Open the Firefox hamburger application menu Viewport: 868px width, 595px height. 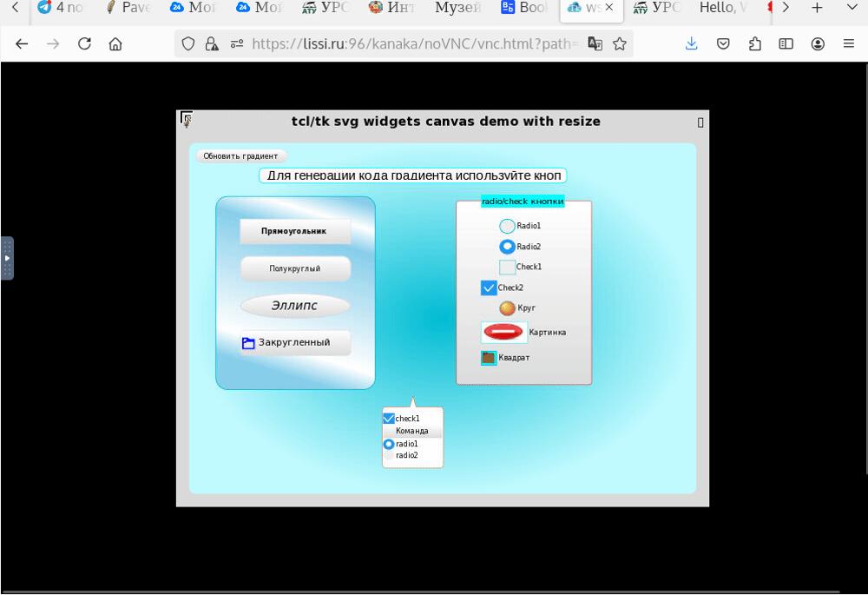849,43
